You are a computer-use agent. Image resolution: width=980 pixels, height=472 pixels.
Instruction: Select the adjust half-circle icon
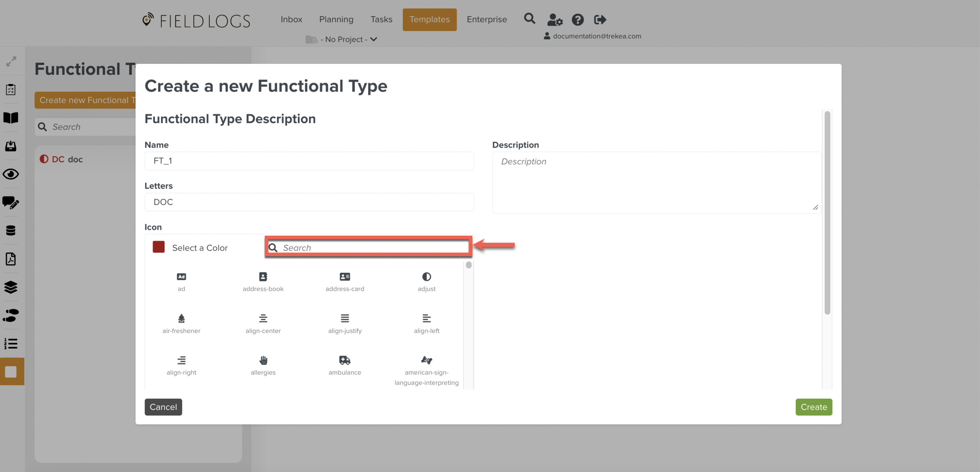coord(426,277)
